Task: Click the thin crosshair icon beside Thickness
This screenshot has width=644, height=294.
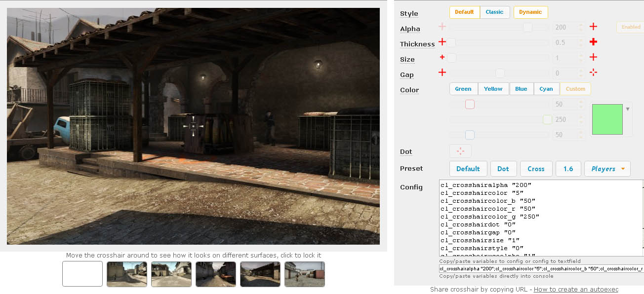Action: point(442,42)
